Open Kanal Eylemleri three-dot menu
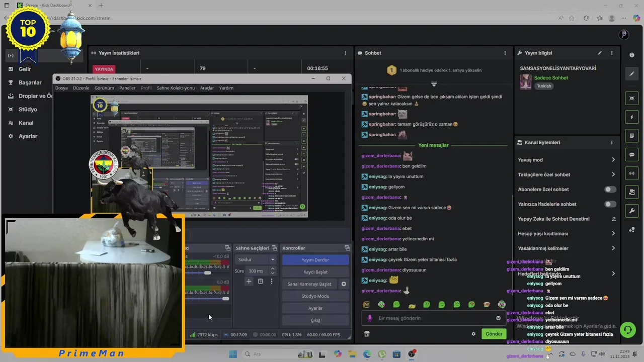 [612, 142]
